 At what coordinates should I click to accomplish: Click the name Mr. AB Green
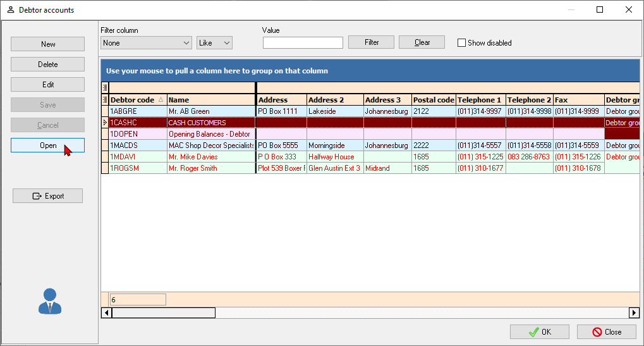pyautogui.click(x=211, y=111)
